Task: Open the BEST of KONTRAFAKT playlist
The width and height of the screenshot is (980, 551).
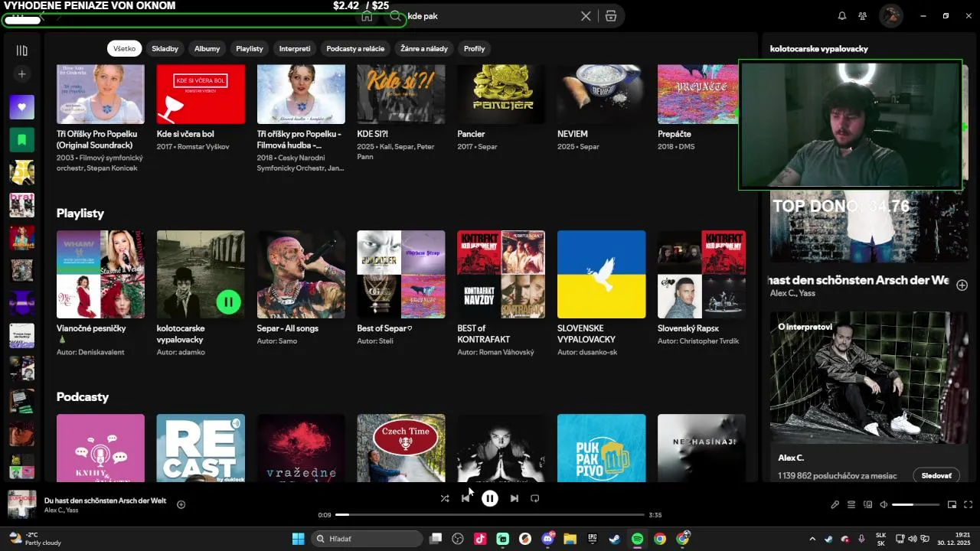Action: 501,274
